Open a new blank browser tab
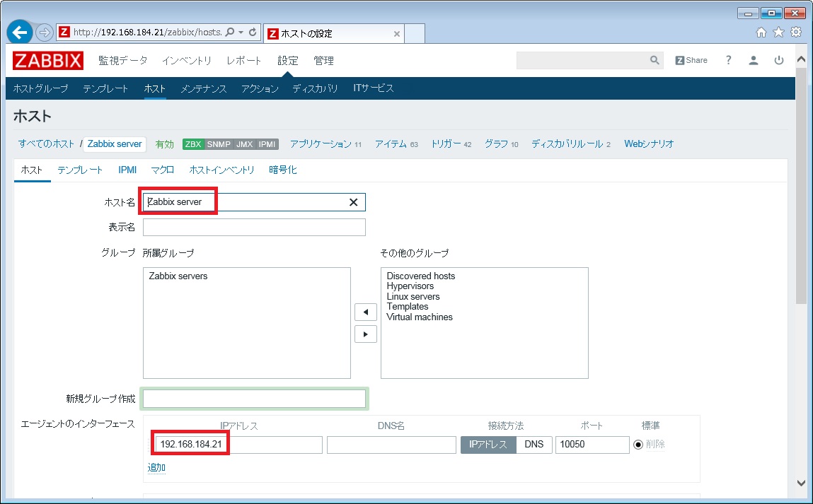The height and width of the screenshot is (504, 813). coord(414,34)
